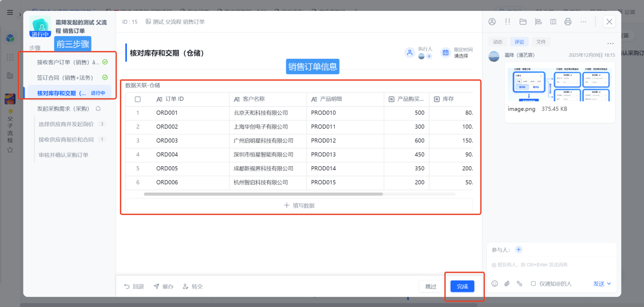
Task: Click the 执行人 person icon
Action: (x=410, y=52)
